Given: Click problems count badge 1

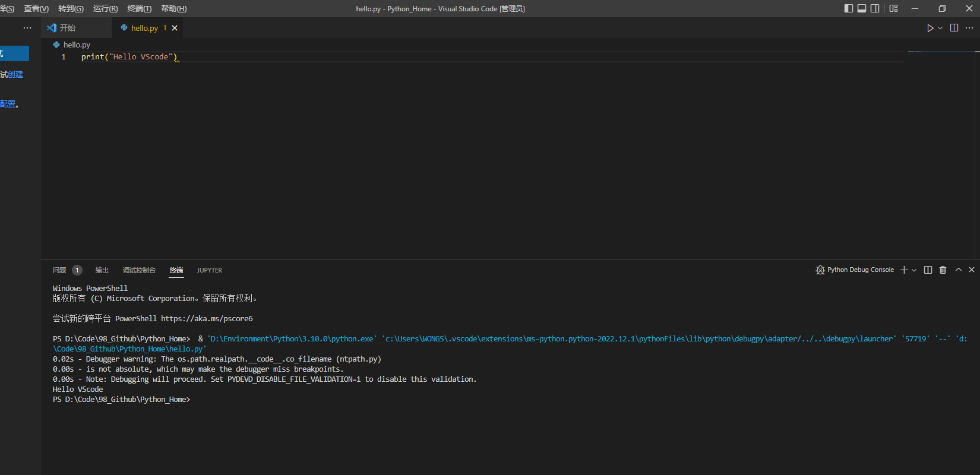Looking at the screenshot, I should (x=77, y=270).
